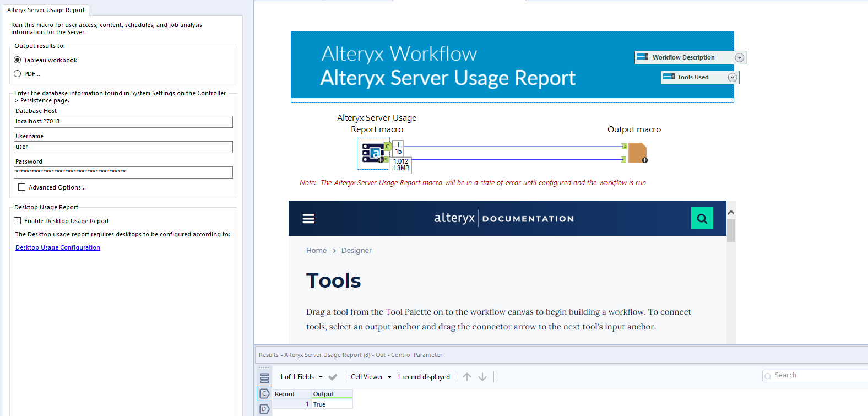Expand the Tools Used container
868x416 pixels.
[733, 77]
